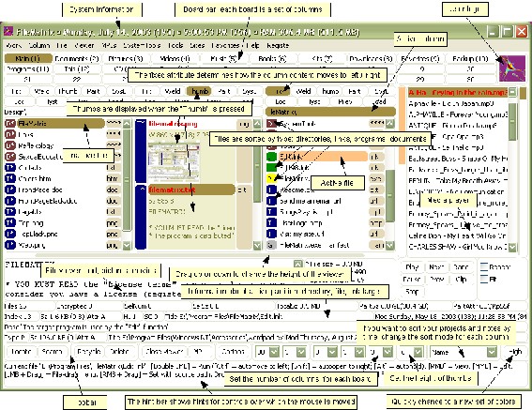Click the Options button
532x410 pixels.
tap(233, 352)
